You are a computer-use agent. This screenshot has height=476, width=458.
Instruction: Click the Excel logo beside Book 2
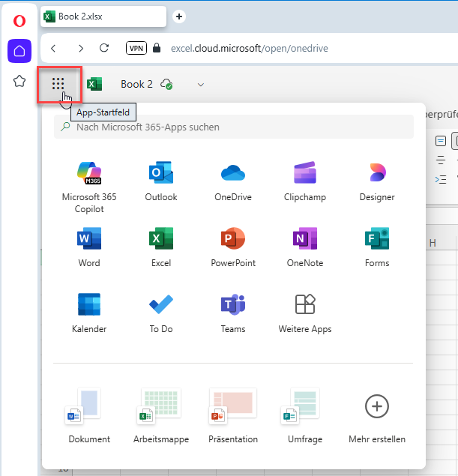coord(94,84)
